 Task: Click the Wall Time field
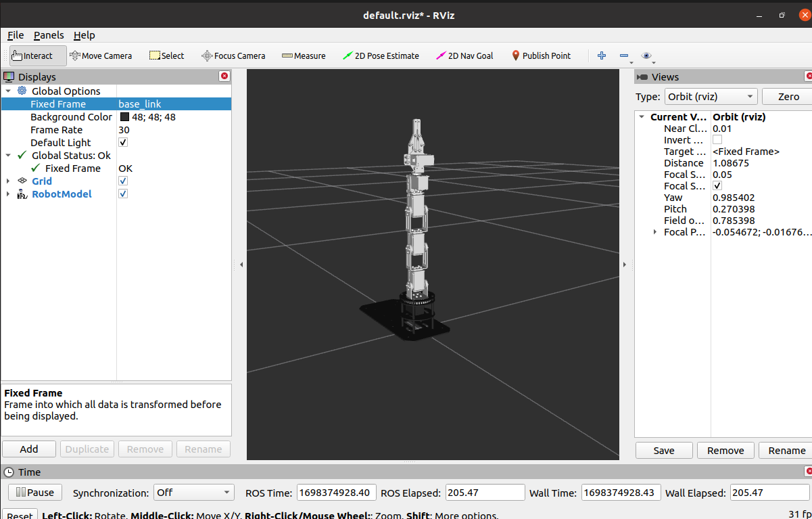(620, 493)
